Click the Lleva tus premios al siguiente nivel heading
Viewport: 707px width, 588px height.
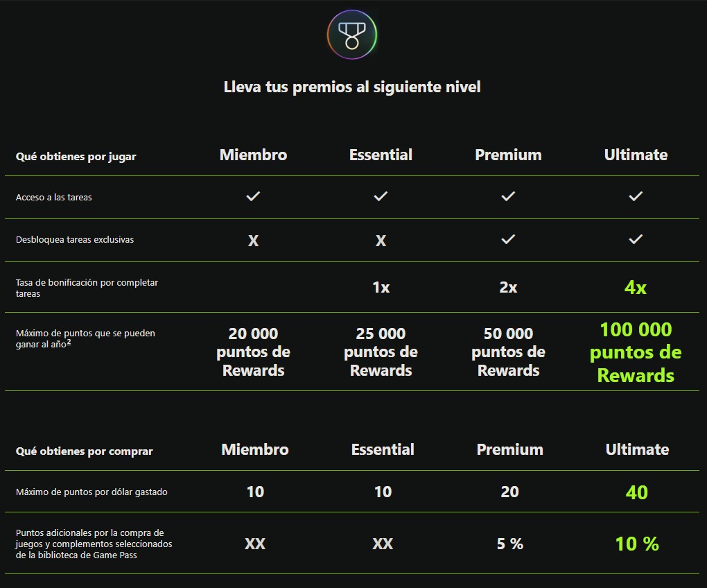click(352, 87)
